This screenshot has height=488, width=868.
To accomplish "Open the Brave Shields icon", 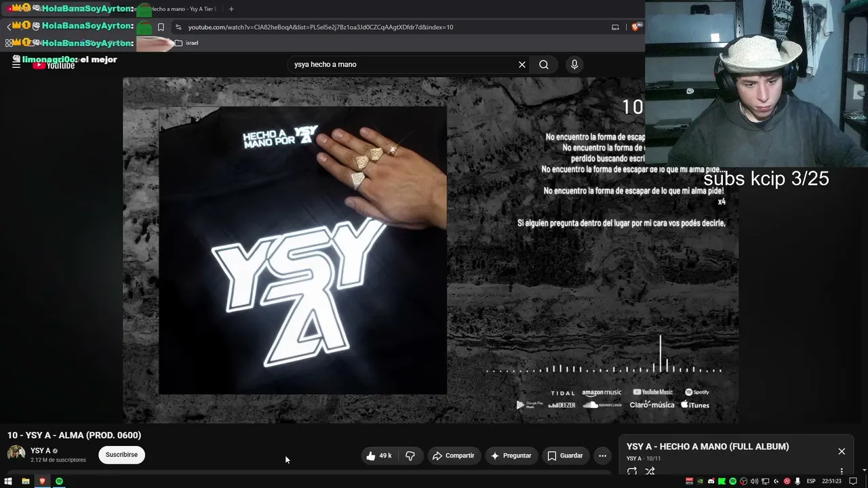I will coord(636,27).
